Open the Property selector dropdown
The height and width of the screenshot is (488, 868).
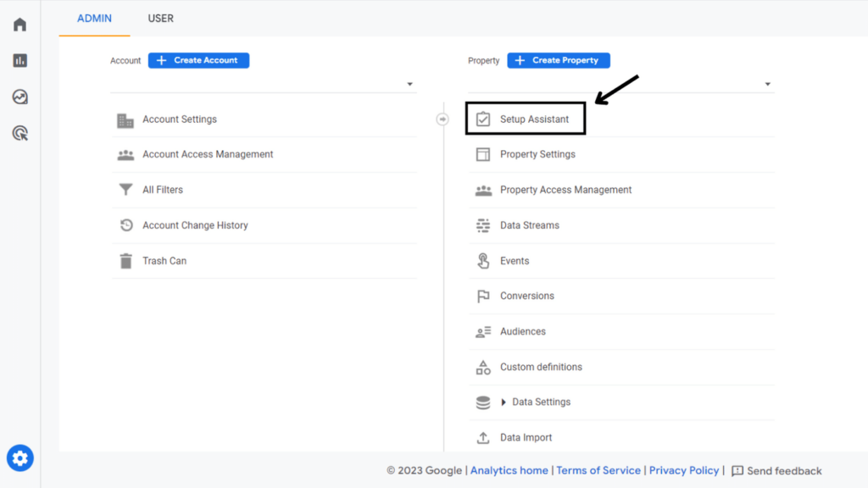pos(768,84)
